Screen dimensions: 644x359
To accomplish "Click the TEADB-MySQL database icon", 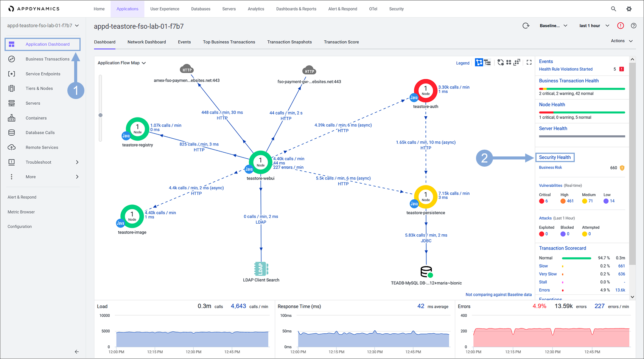I will pyautogui.click(x=426, y=272).
